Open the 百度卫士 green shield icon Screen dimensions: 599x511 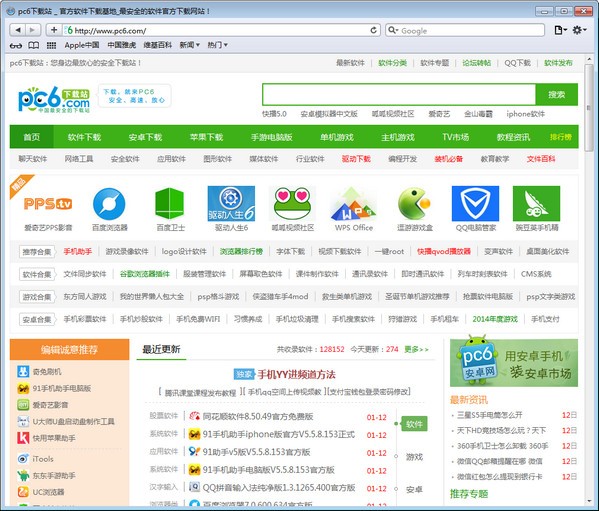[170, 204]
